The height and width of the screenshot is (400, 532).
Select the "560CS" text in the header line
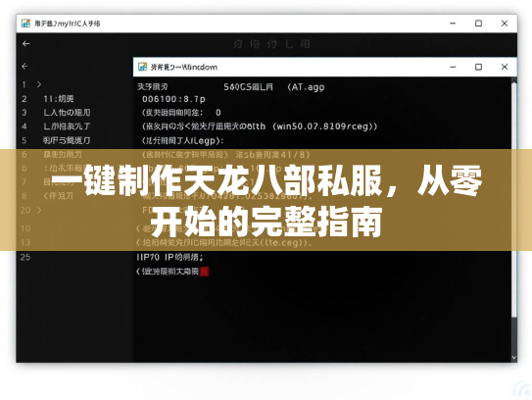(x=237, y=87)
